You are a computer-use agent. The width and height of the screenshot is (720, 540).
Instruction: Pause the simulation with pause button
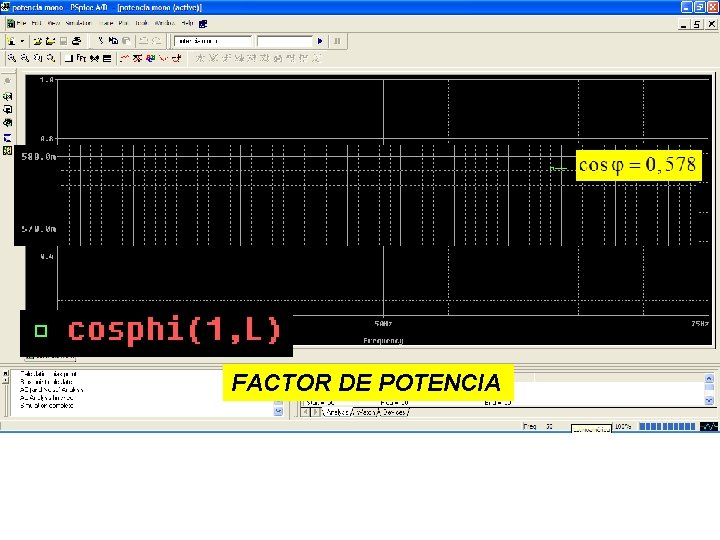pyautogui.click(x=337, y=41)
